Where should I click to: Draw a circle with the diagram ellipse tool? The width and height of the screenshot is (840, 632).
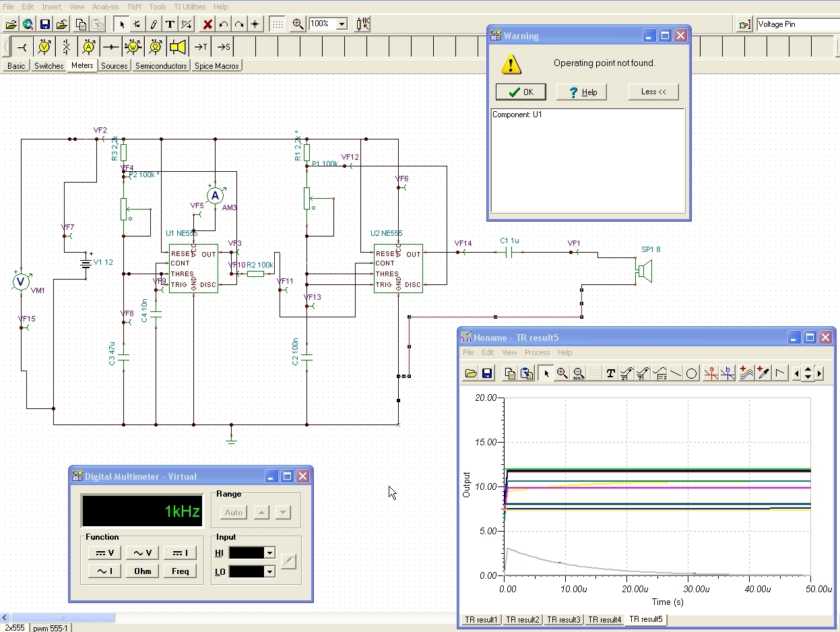pyautogui.click(x=691, y=373)
